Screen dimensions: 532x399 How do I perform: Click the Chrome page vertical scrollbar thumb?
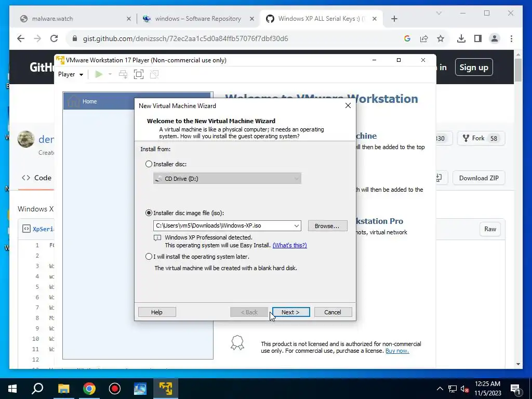pos(518,70)
